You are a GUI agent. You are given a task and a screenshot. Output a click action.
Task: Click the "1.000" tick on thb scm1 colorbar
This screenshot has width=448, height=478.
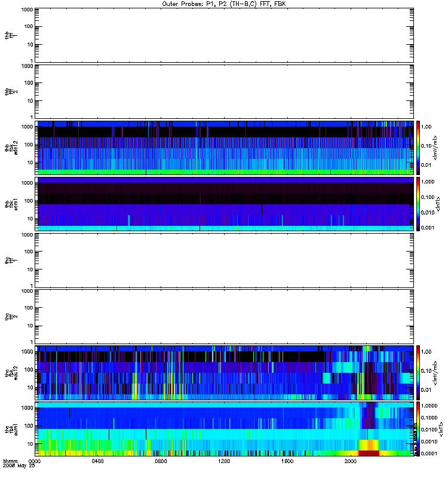428,182
